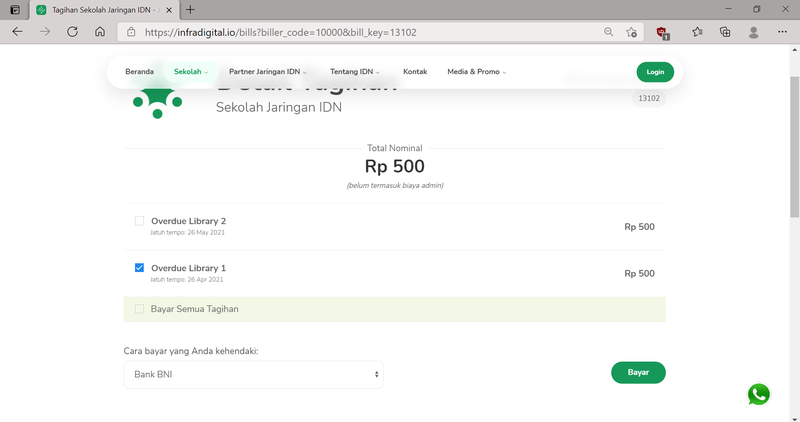Viewport: 800px width, 422px height.
Task: Open the tab actions menu icon
Action: point(15,10)
